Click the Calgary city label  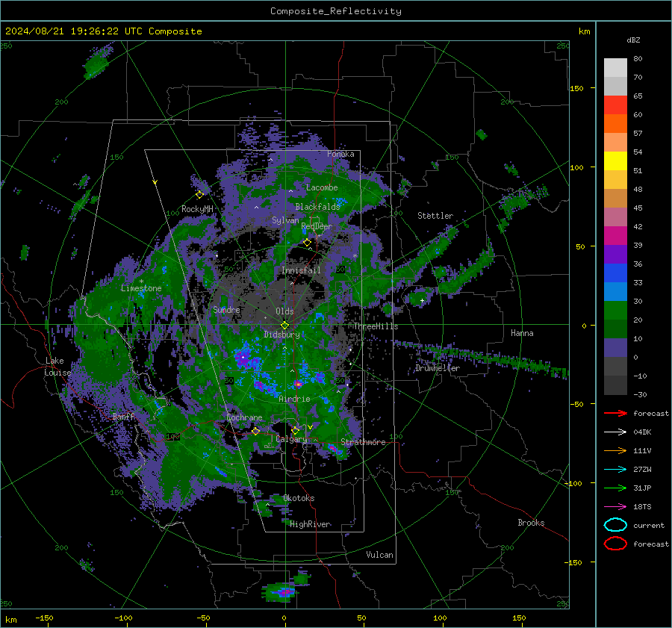(291, 439)
